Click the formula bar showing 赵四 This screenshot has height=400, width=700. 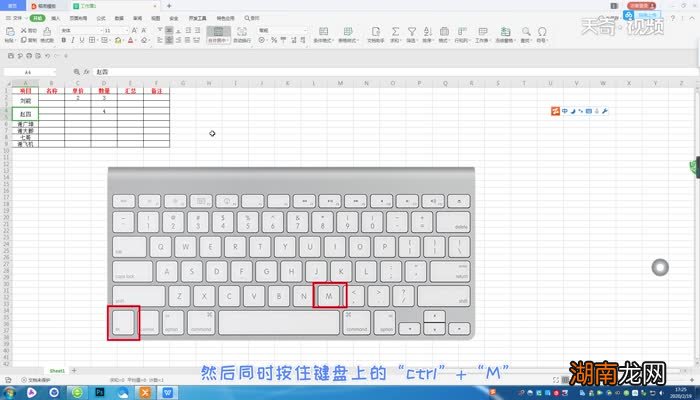[x=395, y=72]
